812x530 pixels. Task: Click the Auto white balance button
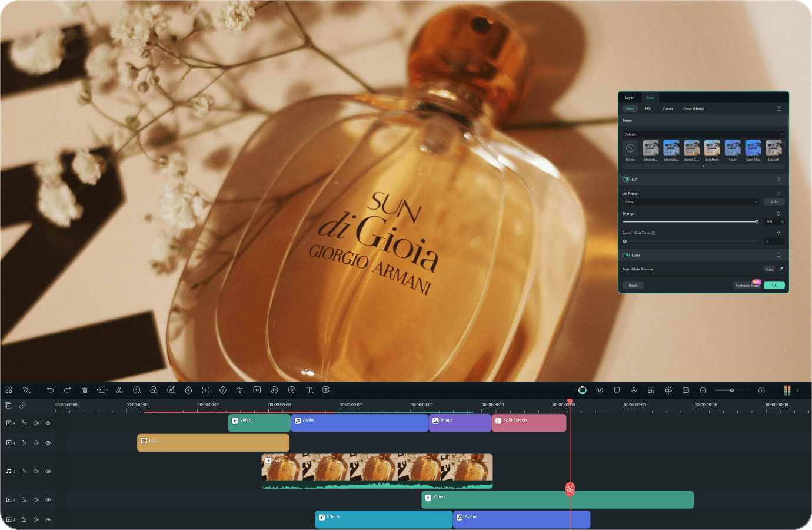[x=769, y=269]
